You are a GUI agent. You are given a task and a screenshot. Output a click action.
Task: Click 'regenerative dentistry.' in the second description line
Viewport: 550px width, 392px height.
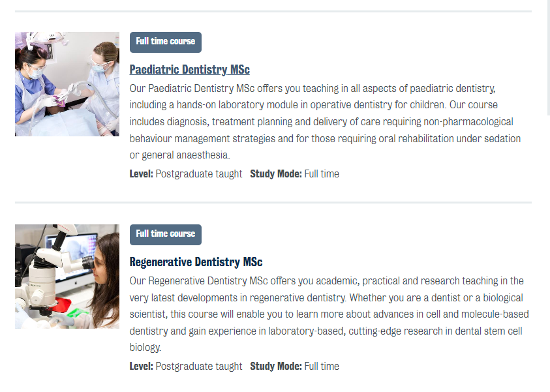pyautogui.click(x=296, y=298)
